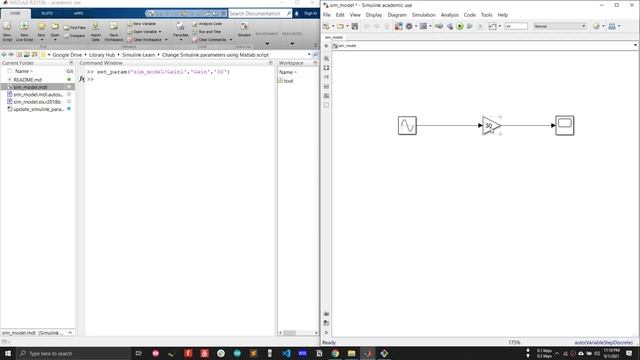Screen dimensions: 640x360
Task: Click the Run simulation play button
Action: (x=460, y=26)
